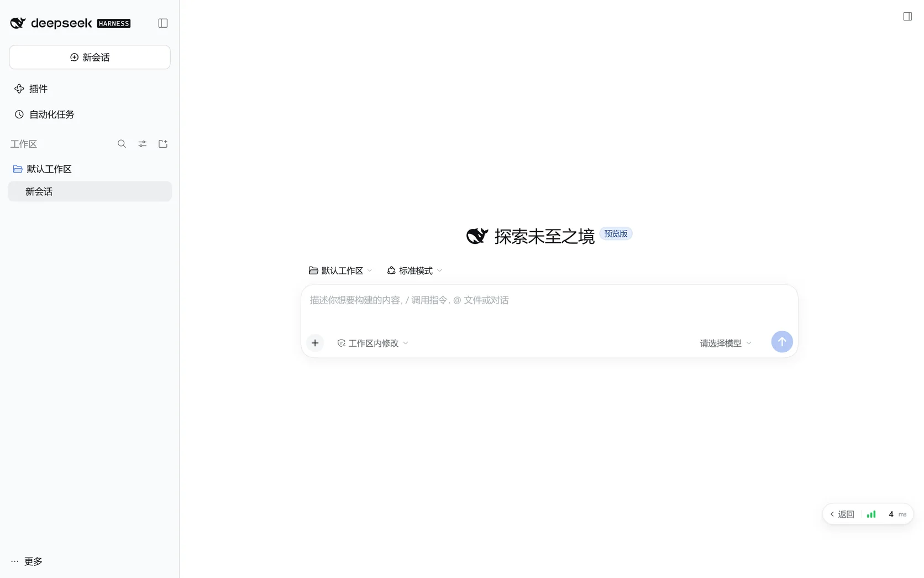Click the 预览版 preview badge
This screenshot has width=924, height=578.
coord(616,234)
